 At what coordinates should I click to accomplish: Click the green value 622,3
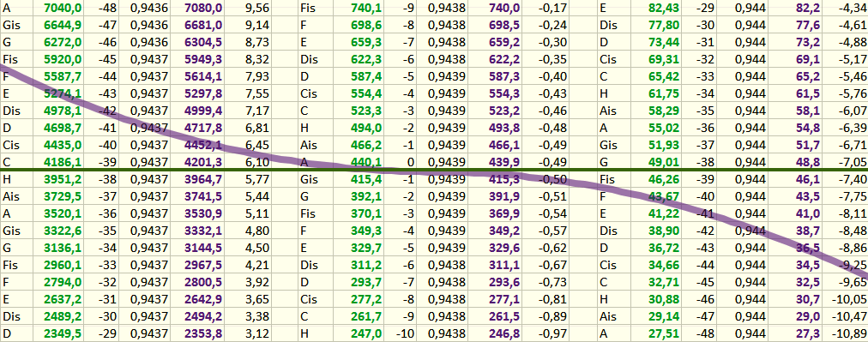tap(366, 59)
